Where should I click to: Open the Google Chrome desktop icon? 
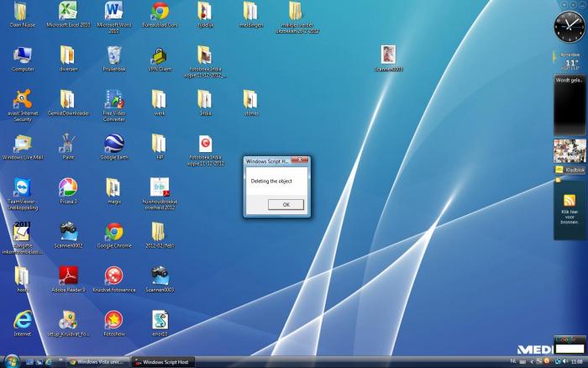pyautogui.click(x=113, y=231)
